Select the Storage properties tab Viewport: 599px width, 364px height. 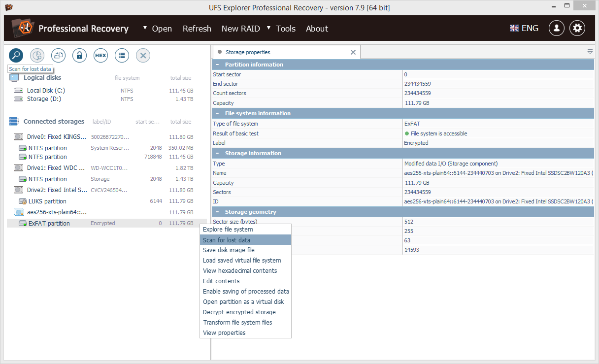[286, 52]
